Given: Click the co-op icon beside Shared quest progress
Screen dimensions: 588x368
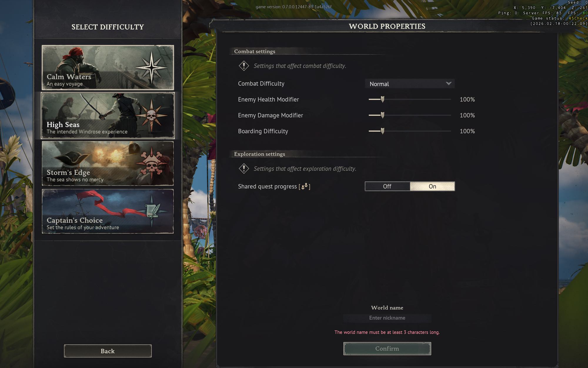Looking at the screenshot, I should 305,186.
